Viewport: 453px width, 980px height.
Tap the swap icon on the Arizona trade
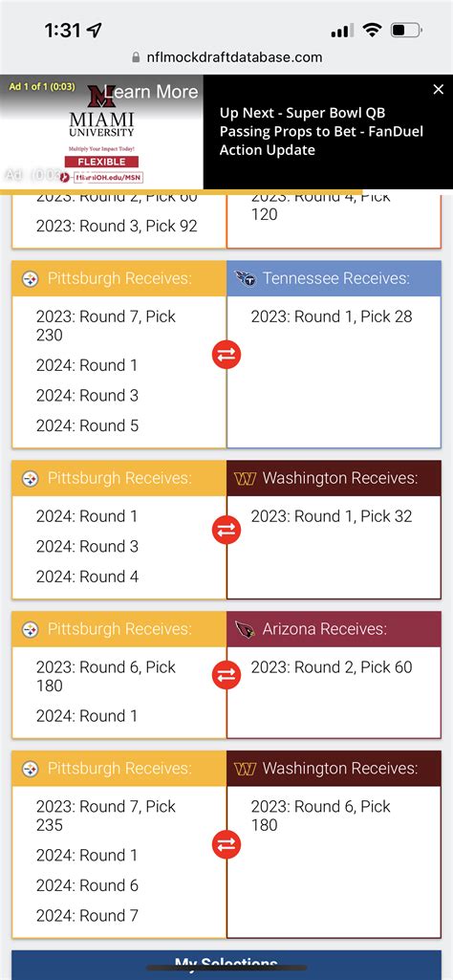coord(226,675)
